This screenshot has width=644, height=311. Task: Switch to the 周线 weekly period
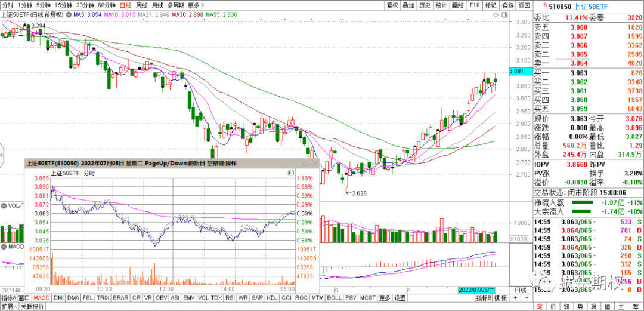click(141, 5)
